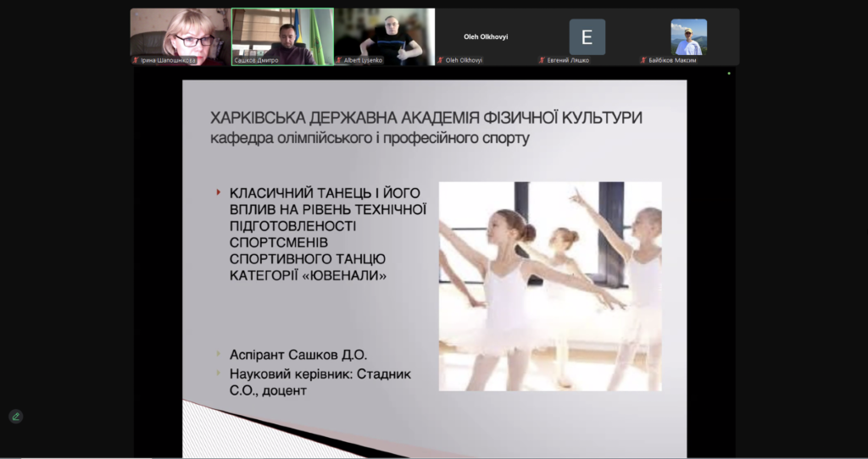This screenshot has width=868, height=459.
Task: Click Байбіков Максим's profile photo avatar
Action: [688, 37]
